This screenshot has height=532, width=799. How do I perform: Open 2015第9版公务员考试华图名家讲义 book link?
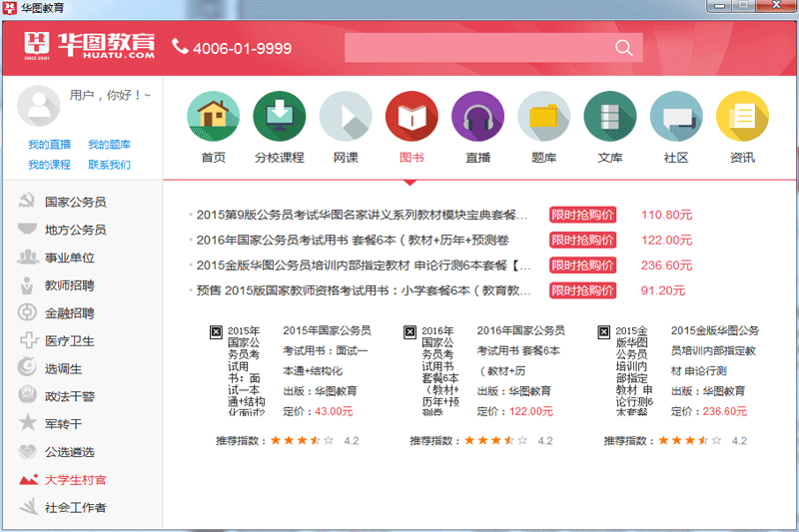[362, 215]
